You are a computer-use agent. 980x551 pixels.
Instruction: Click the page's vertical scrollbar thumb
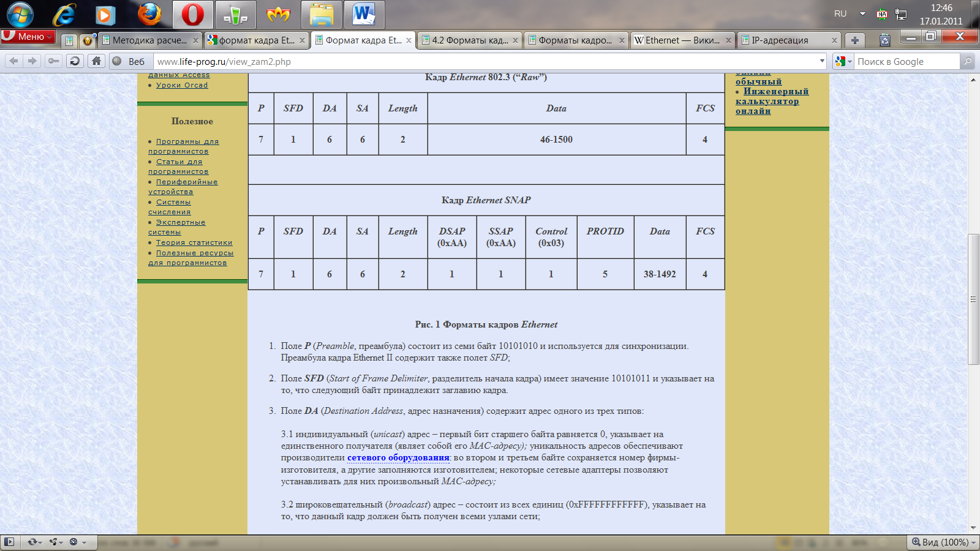(973, 299)
